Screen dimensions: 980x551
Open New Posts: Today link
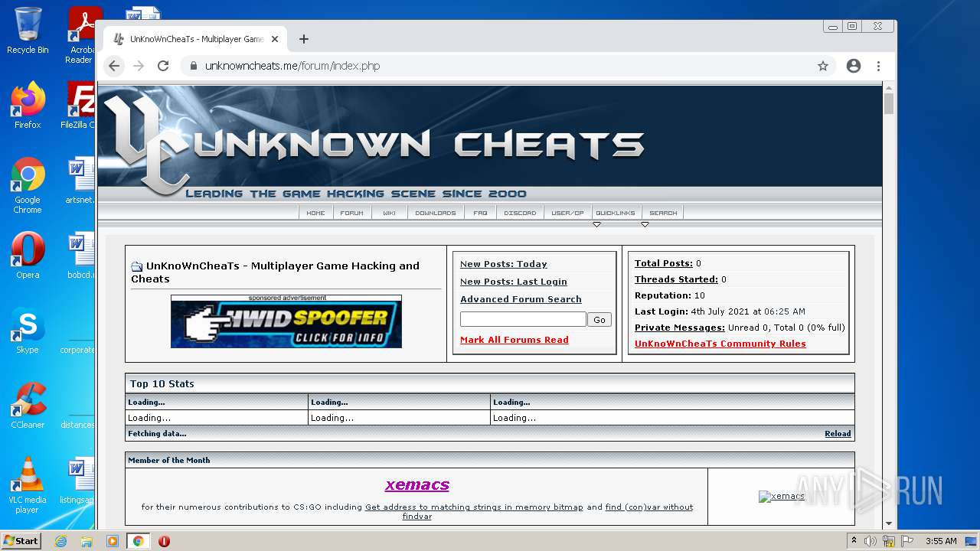(x=504, y=264)
